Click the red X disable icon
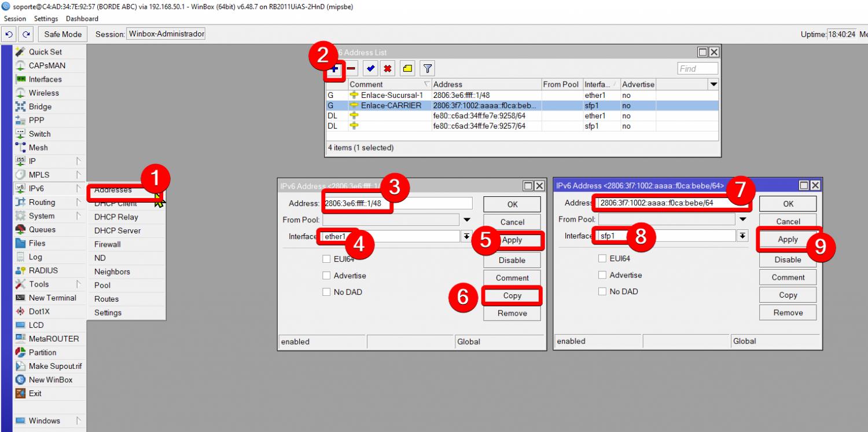Viewport: 868px width, 432px height. (x=388, y=69)
